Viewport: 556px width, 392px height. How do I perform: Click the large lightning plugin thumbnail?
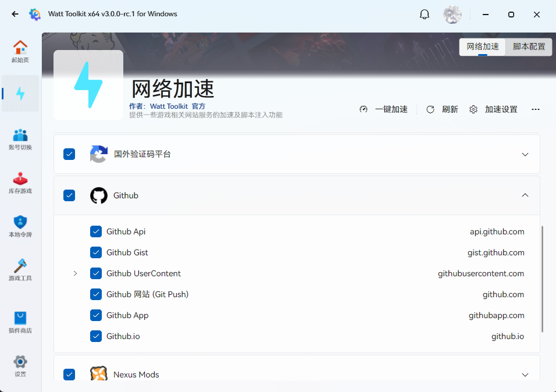(88, 85)
